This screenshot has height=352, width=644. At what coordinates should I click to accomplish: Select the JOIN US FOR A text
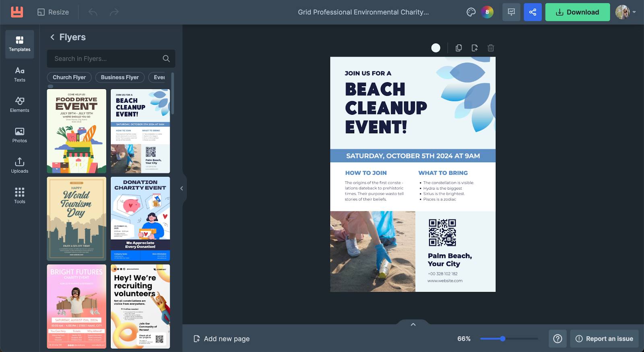coord(368,73)
